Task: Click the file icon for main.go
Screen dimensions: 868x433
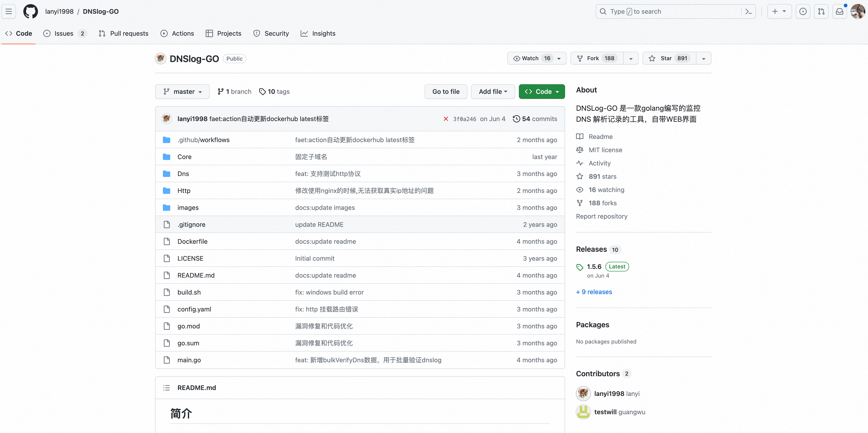Action: [x=167, y=360]
